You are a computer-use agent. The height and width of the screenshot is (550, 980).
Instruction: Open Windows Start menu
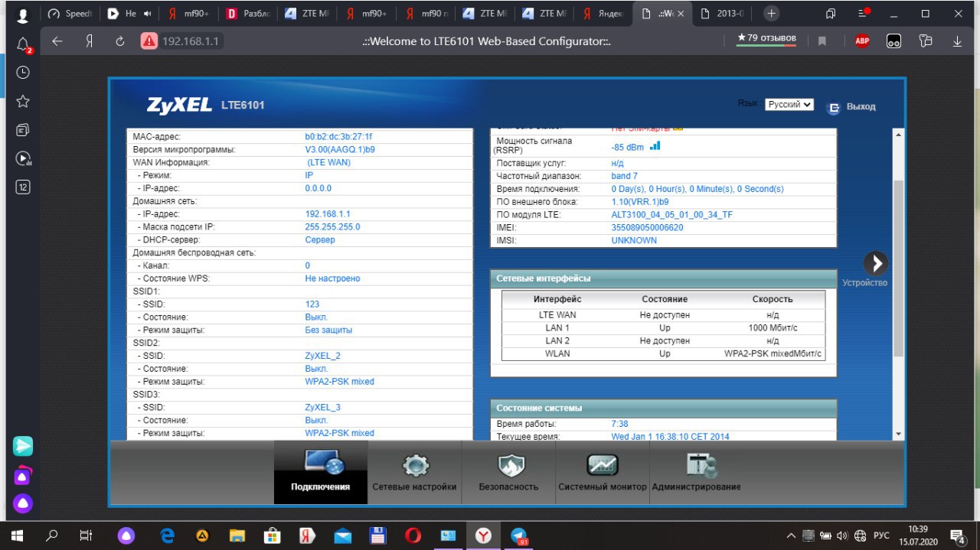tap(17, 535)
